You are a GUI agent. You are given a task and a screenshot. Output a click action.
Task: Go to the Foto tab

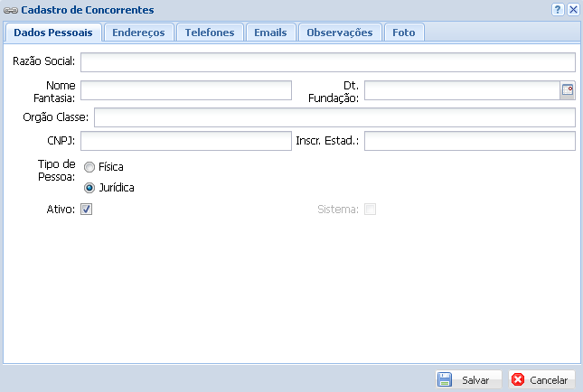tap(404, 33)
